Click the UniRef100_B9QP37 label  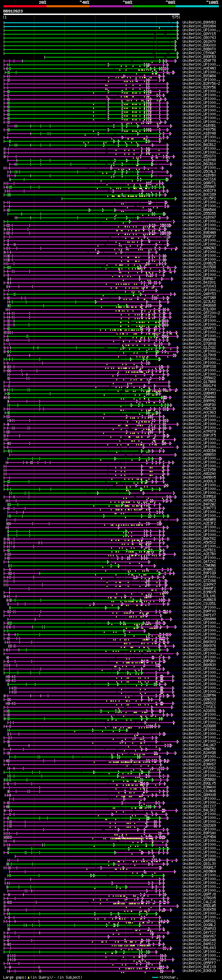click(x=199, y=237)
